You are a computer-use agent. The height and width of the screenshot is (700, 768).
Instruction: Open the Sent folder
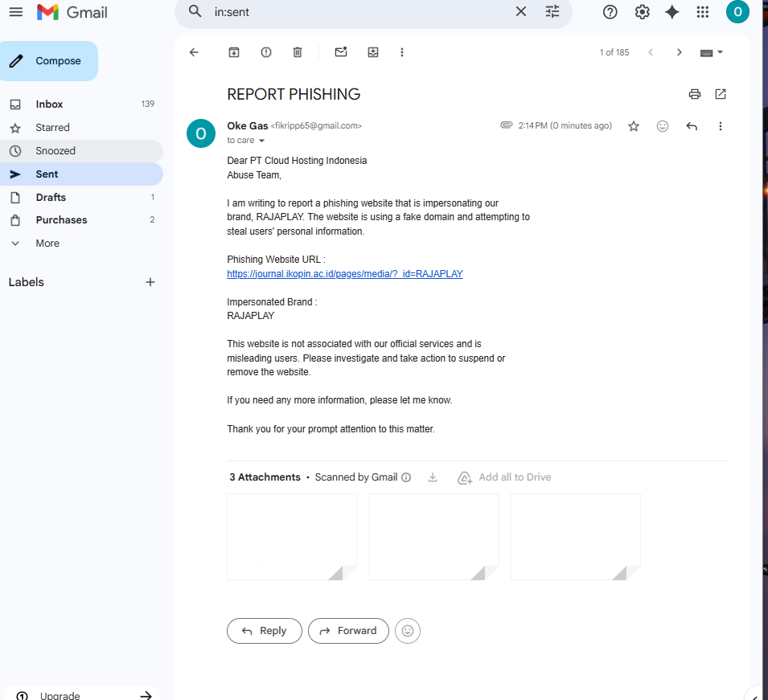pyautogui.click(x=81, y=174)
